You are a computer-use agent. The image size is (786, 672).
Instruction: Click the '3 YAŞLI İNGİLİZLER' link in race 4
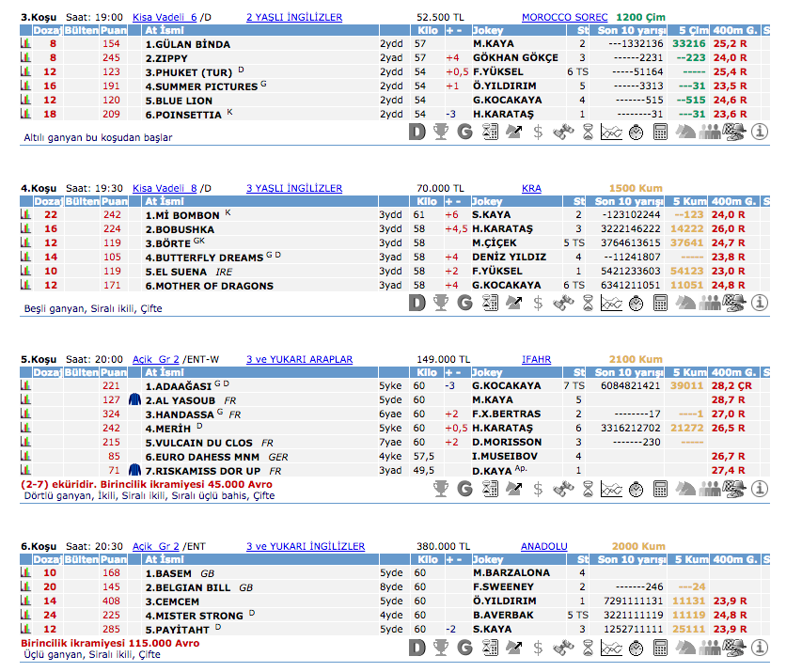(293, 188)
